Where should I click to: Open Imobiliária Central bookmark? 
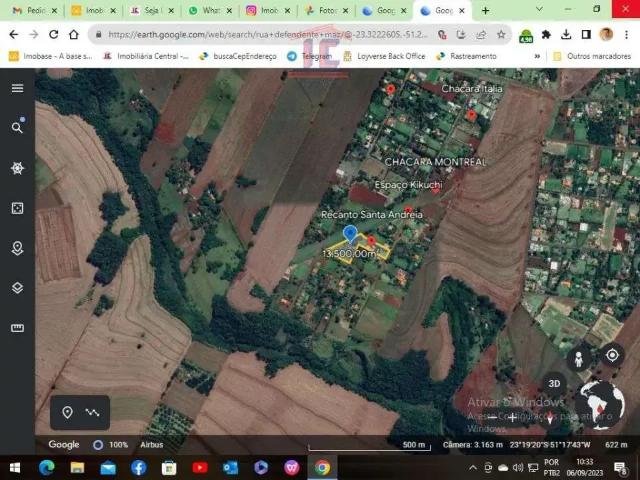point(145,56)
